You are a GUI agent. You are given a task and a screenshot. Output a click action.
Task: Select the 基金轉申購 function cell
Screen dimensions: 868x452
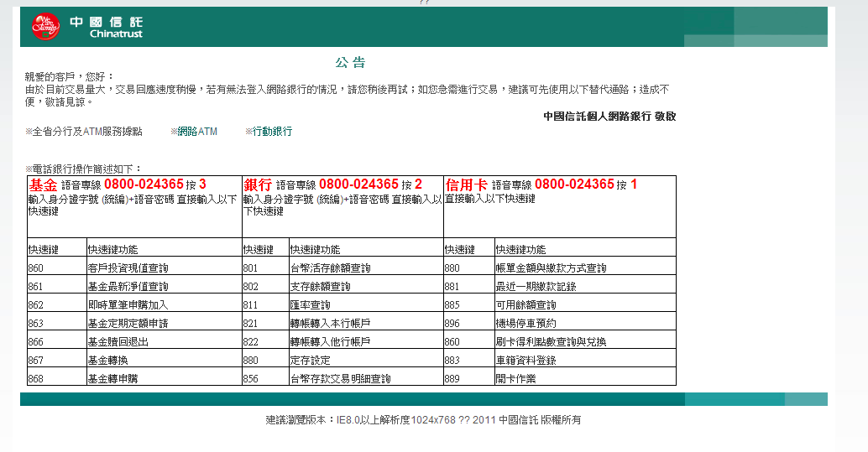click(x=112, y=379)
